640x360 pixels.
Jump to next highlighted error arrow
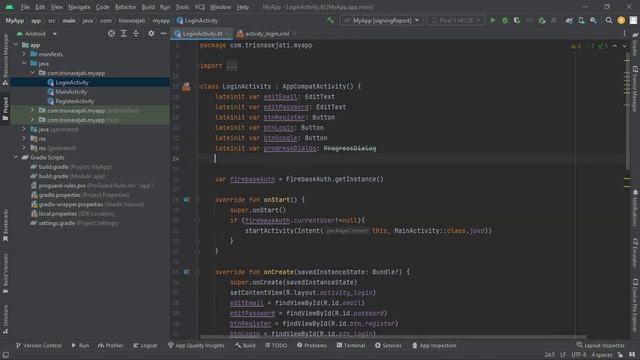pos(624,46)
